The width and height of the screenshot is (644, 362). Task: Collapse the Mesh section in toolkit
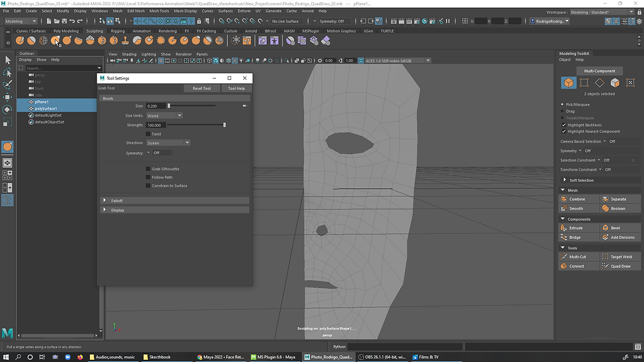click(x=563, y=190)
